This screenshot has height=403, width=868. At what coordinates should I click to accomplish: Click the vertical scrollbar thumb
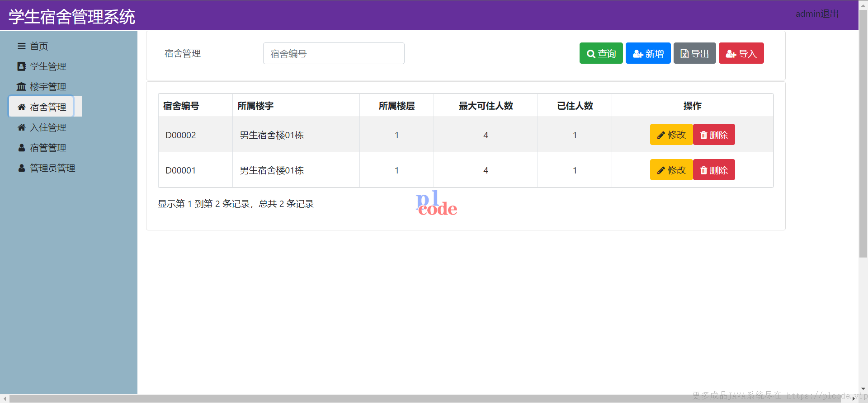[863, 133]
